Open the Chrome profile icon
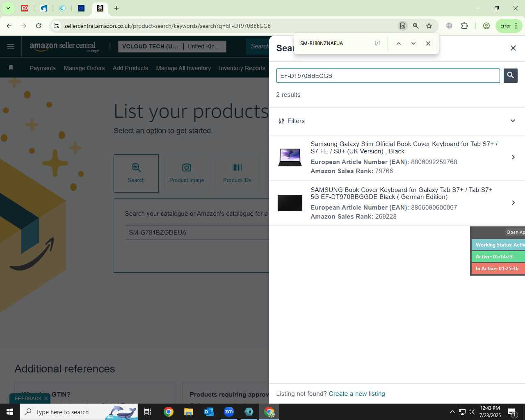This screenshot has width=525, height=420. point(486,26)
